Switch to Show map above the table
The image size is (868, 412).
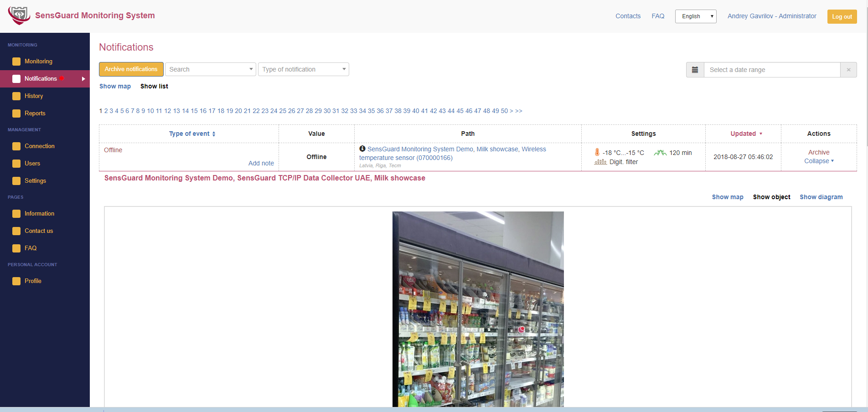tap(115, 86)
